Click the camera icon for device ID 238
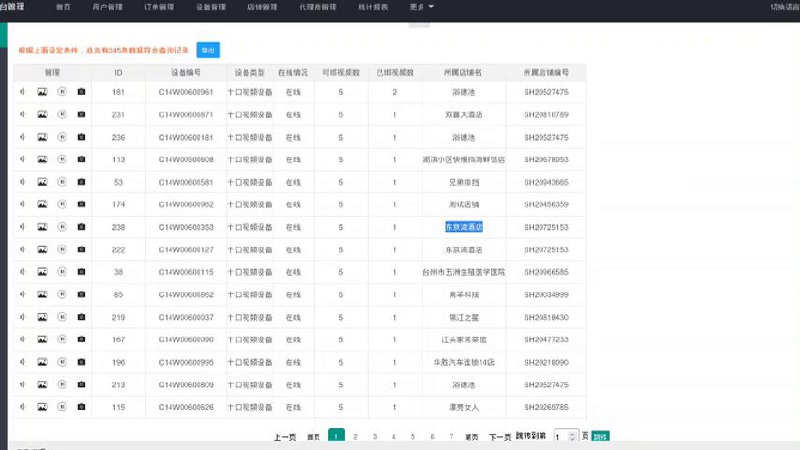The width and height of the screenshot is (800, 450). [x=81, y=227]
